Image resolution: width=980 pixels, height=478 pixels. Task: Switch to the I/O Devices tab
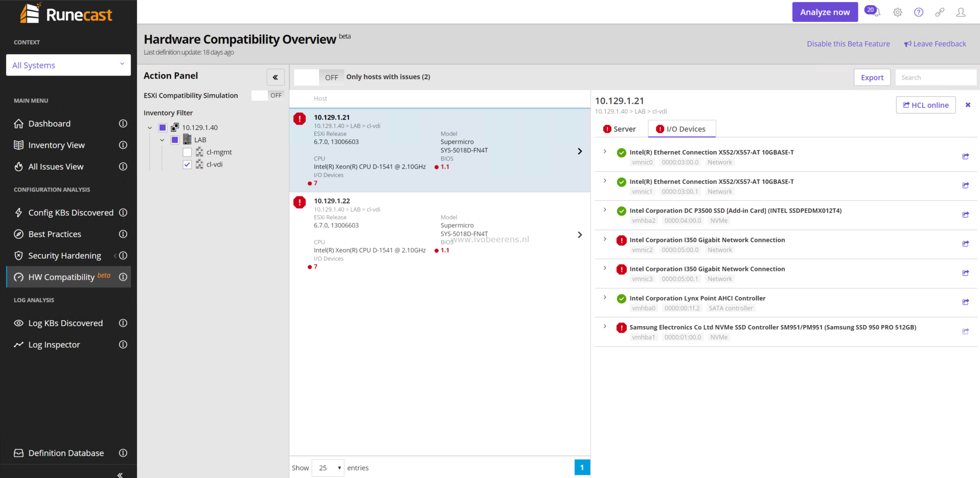(681, 129)
